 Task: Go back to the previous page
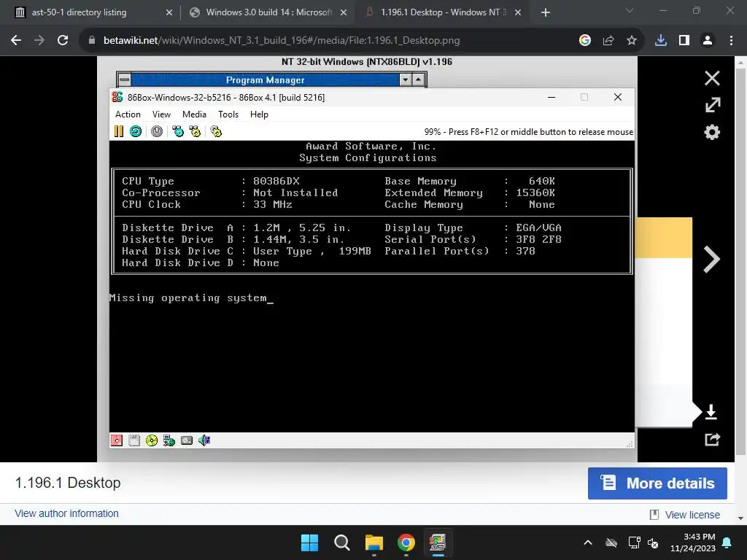[x=16, y=41]
